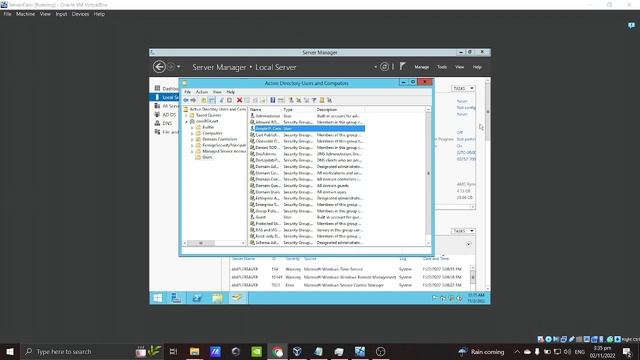Click the Server Manager notifications flag
Viewport: 640px width, 360px height.
pos(403,66)
